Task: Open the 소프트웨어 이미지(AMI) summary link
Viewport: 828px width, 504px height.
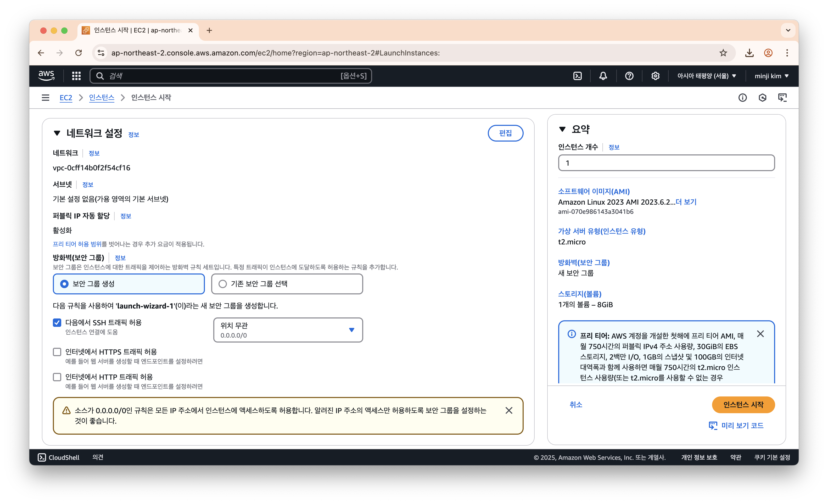Action: point(594,192)
